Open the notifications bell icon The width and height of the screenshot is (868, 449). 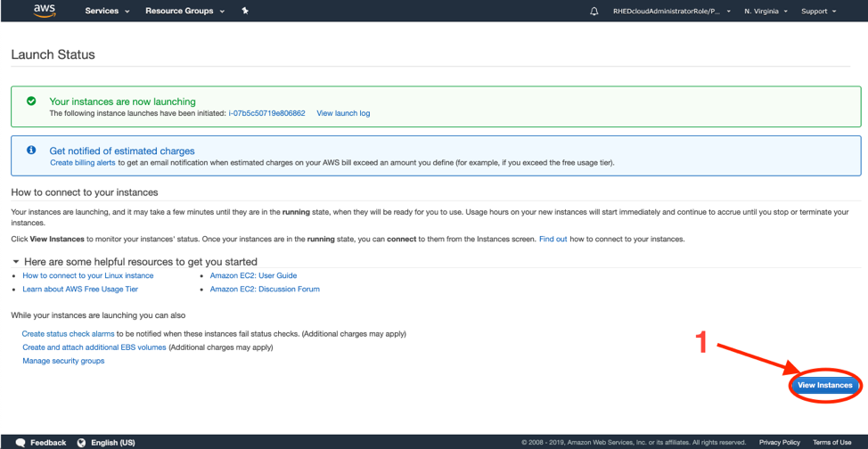pyautogui.click(x=594, y=12)
